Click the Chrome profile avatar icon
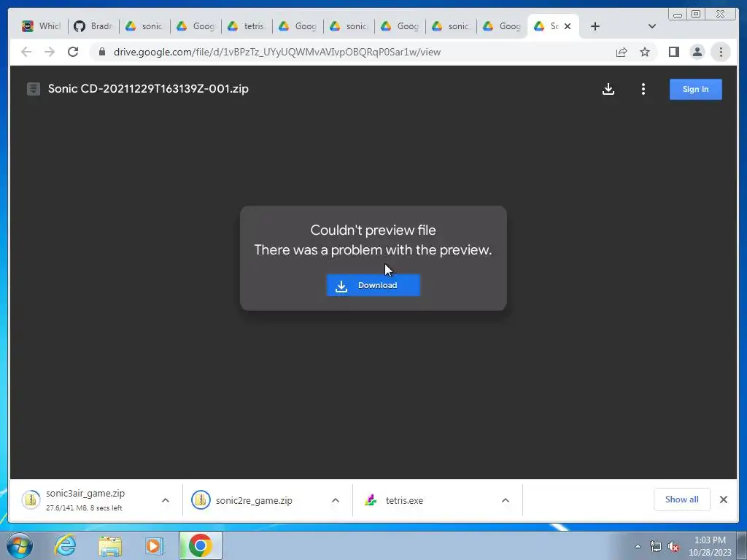Image resolution: width=747 pixels, height=560 pixels. click(x=697, y=52)
